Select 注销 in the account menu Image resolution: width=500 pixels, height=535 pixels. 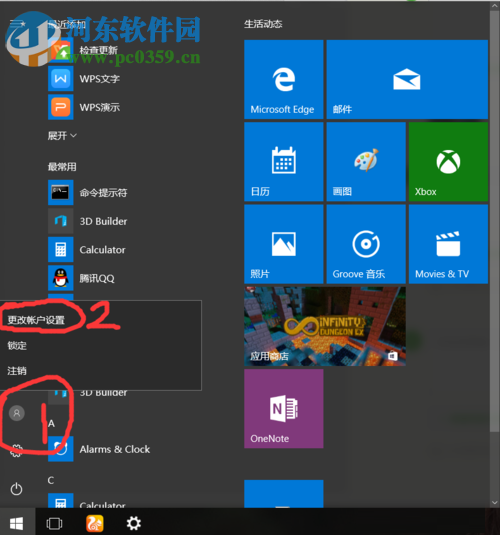click(x=17, y=371)
